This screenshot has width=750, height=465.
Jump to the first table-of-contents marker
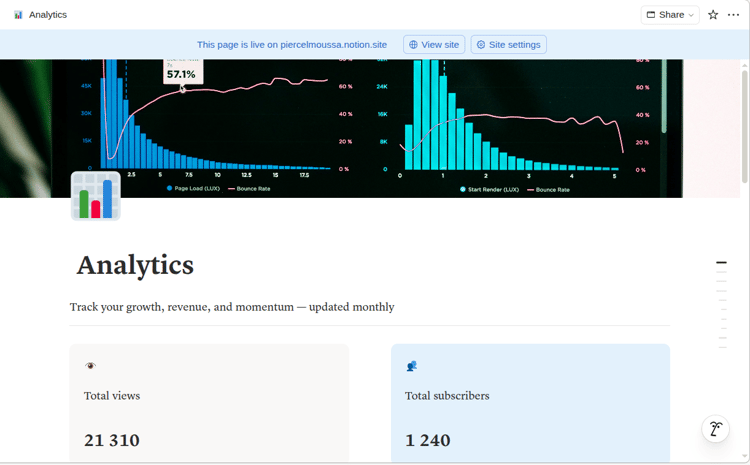coord(721,263)
